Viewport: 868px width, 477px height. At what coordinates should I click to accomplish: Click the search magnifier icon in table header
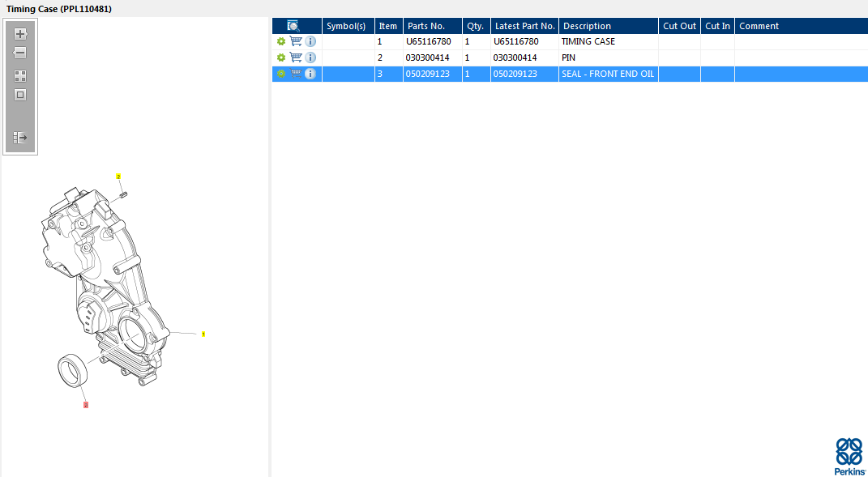pyautogui.click(x=293, y=25)
